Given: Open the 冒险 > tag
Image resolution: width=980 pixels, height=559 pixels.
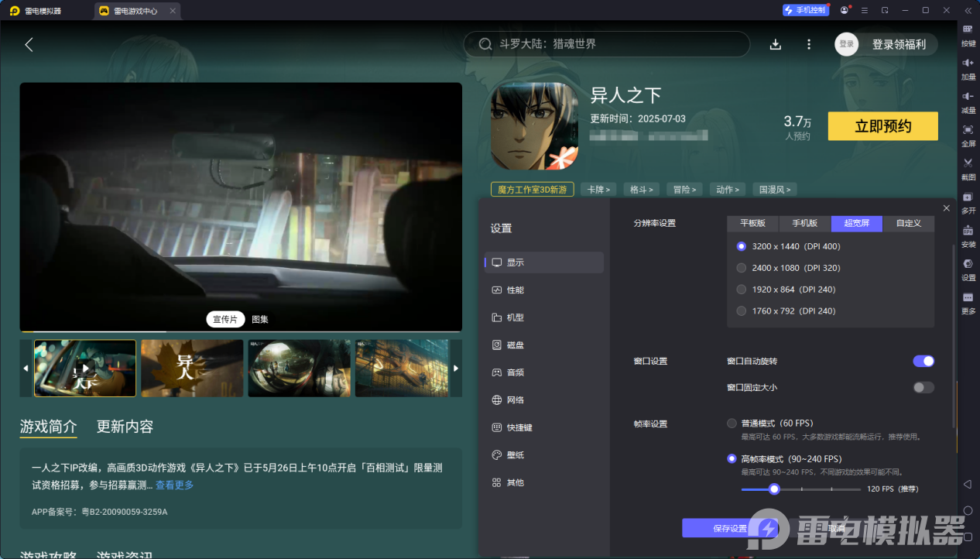Looking at the screenshot, I should pos(684,189).
